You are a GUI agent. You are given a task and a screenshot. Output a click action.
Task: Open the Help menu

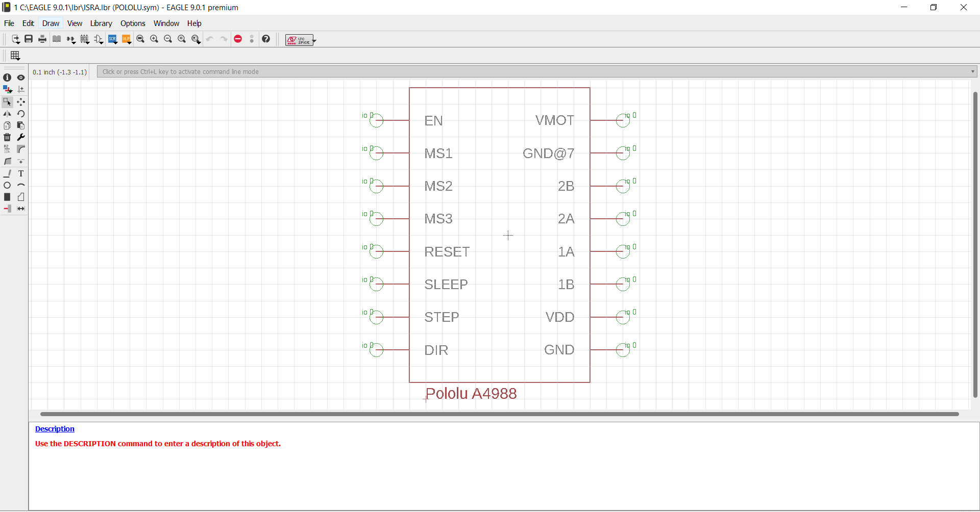coord(194,23)
